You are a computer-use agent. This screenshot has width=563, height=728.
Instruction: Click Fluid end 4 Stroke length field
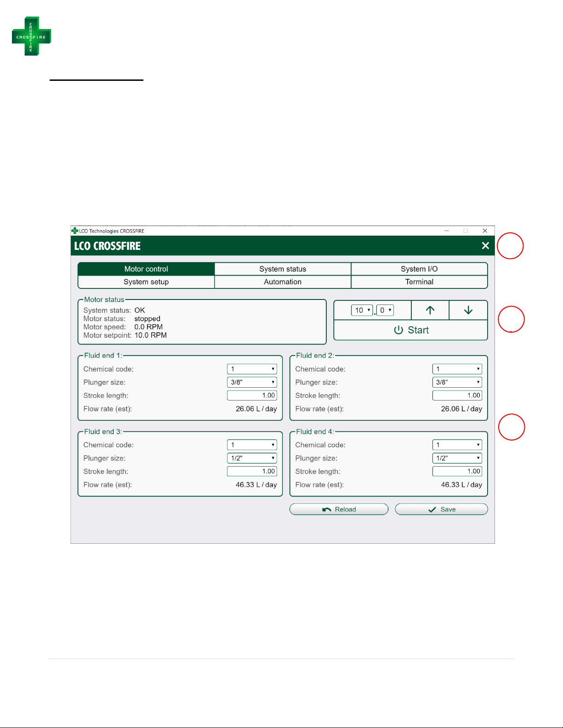(457, 471)
